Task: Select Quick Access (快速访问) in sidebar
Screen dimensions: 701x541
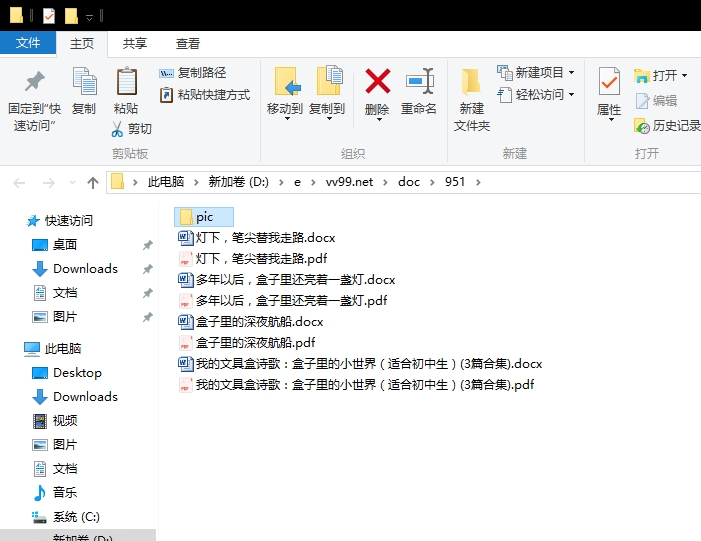Action: (60, 220)
